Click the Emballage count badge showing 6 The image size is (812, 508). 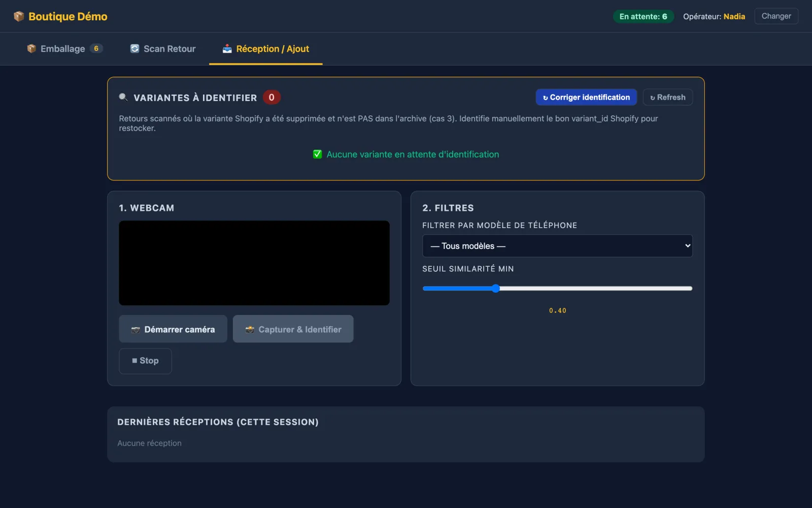96,48
